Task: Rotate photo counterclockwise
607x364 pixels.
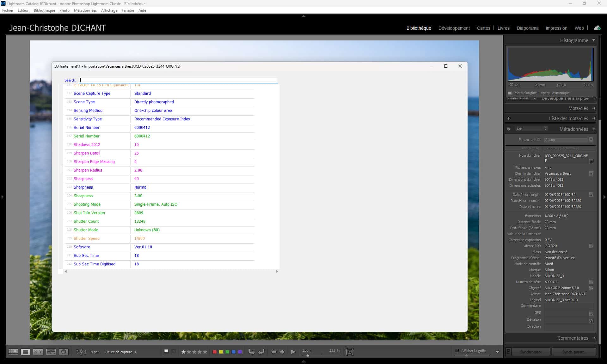Action: coord(251,352)
